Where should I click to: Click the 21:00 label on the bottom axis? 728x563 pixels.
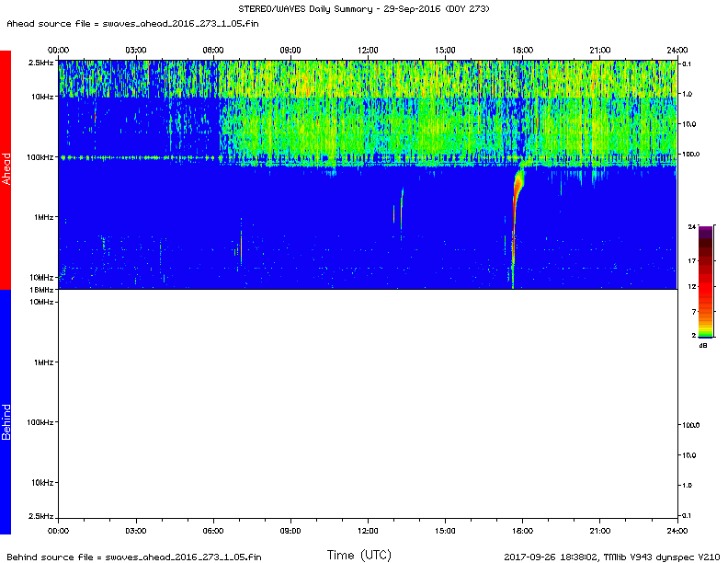coord(600,531)
